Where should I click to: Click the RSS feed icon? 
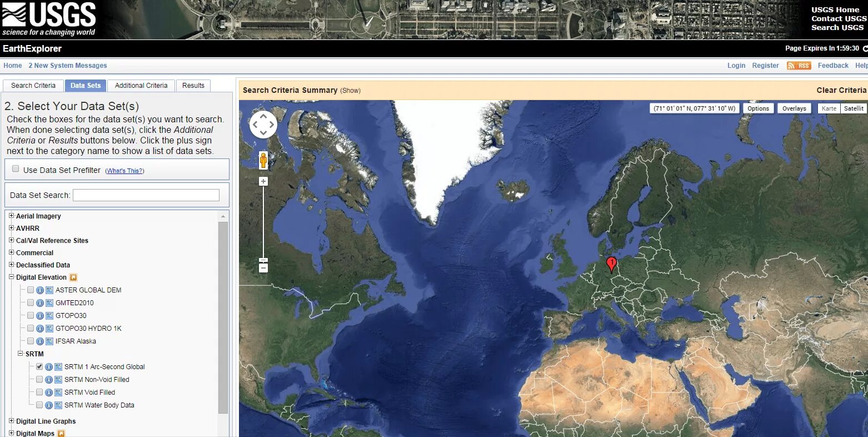799,66
